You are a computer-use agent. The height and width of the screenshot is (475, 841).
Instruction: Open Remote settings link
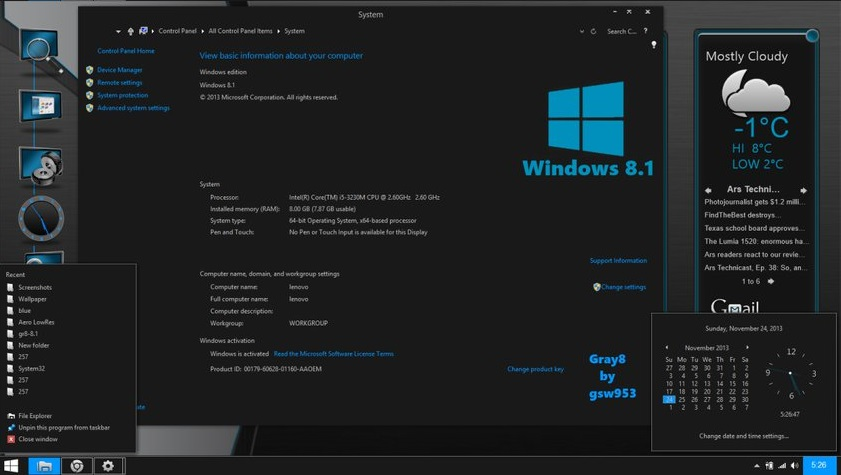coord(120,83)
